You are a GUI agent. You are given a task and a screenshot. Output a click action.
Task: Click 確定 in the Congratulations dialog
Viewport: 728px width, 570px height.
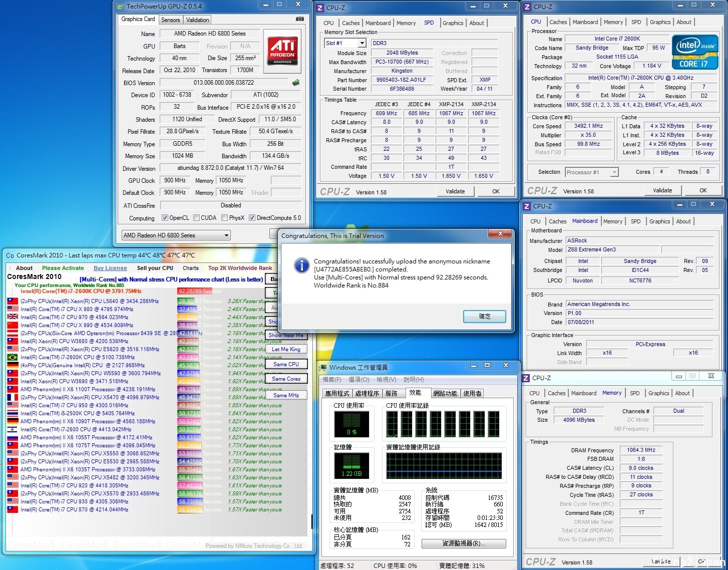click(485, 317)
